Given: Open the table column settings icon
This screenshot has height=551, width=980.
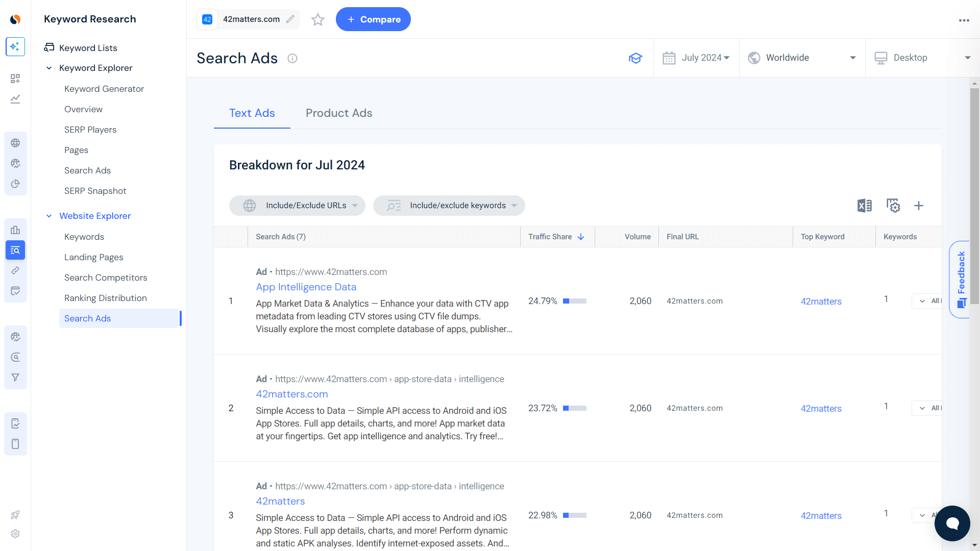Looking at the screenshot, I should [x=893, y=206].
